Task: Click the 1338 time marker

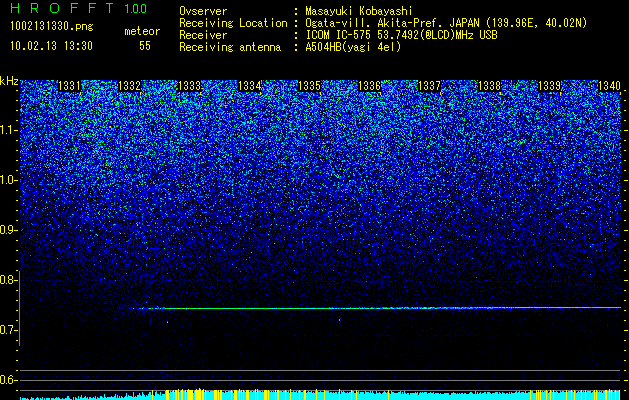Action: click(489, 86)
